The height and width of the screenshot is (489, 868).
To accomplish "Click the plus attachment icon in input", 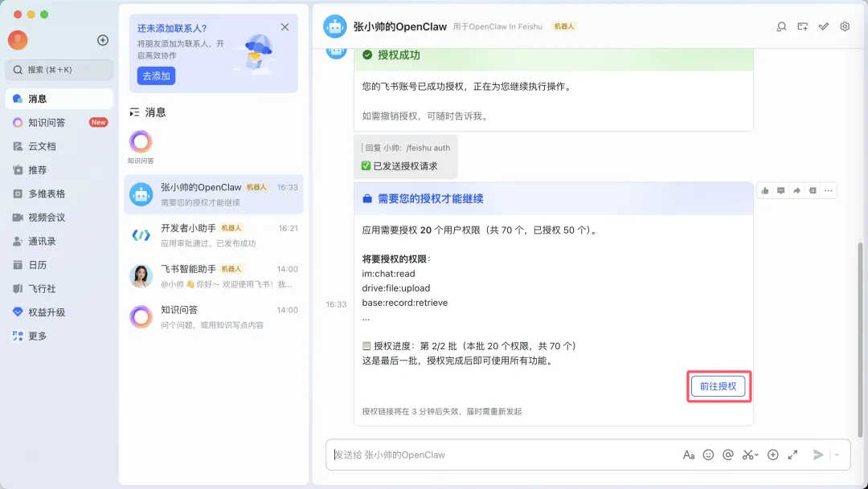I will click(x=773, y=454).
